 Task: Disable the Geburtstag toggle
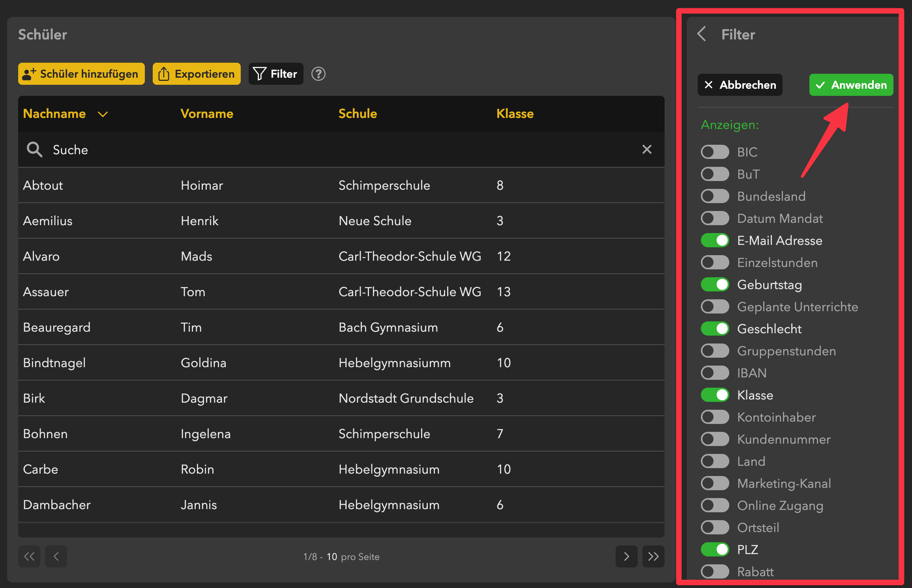click(715, 285)
